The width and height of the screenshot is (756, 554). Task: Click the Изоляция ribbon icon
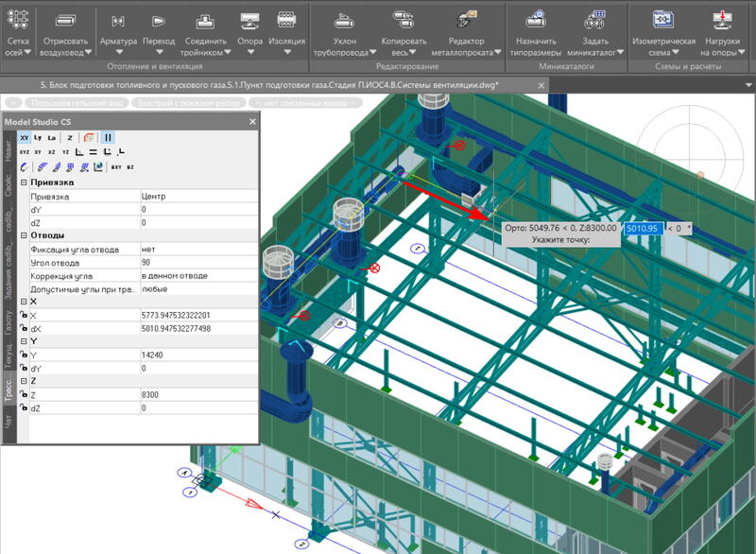pos(286,20)
